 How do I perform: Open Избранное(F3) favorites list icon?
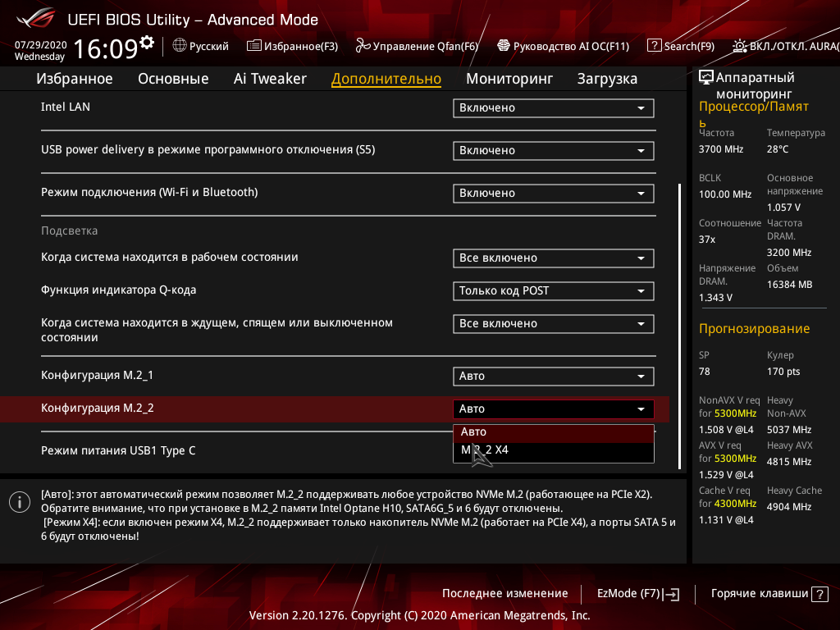tap(254, 46)
